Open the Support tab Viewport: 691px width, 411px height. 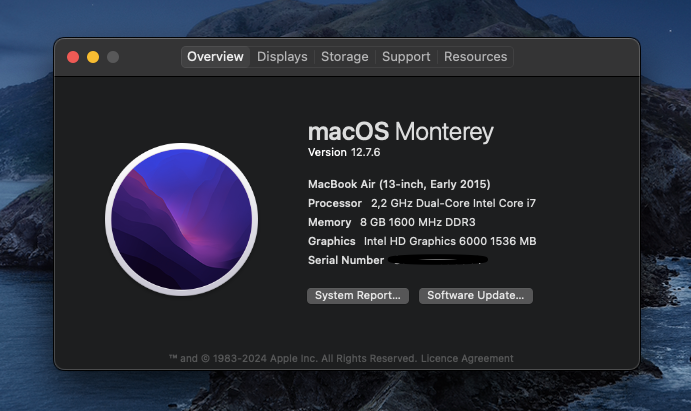[x=406, y=57]
